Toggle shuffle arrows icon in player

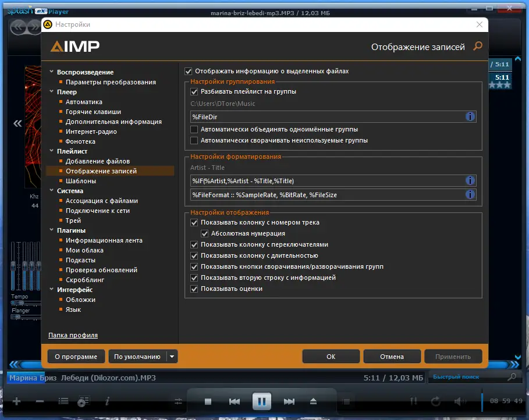414,401
